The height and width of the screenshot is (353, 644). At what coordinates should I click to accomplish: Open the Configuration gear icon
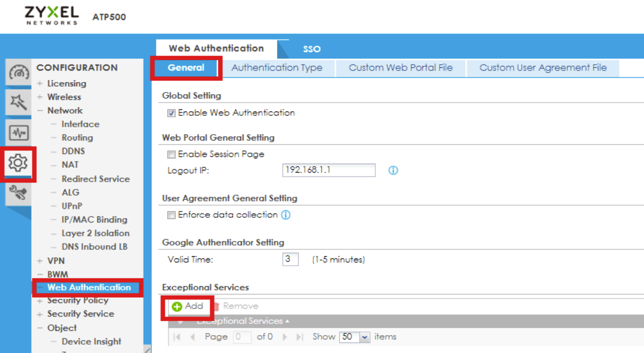point(19,163)
